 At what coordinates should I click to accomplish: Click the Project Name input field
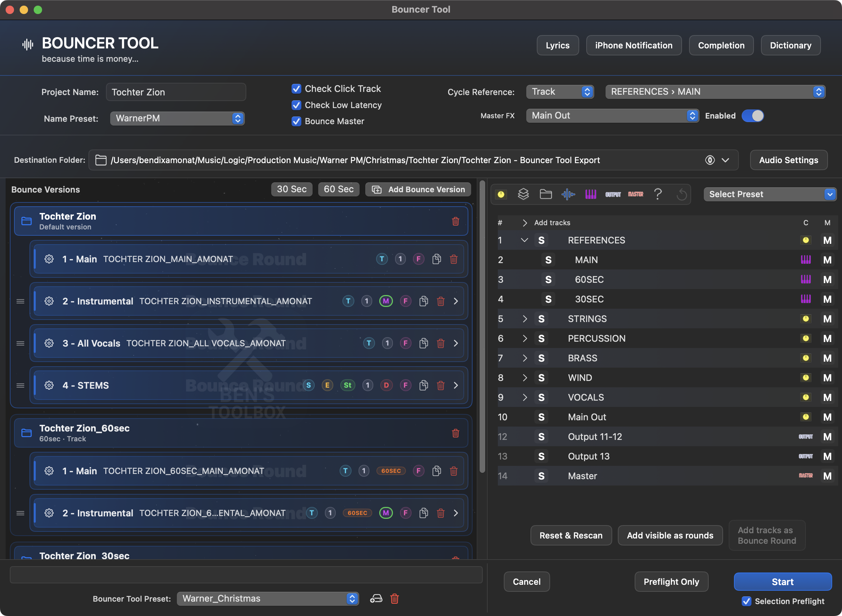click(176, 92)
